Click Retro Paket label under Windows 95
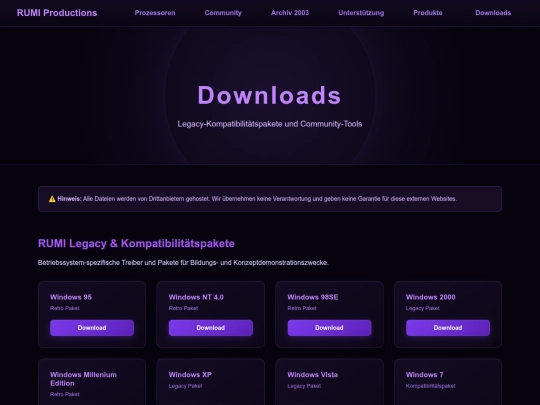This screenshot has height=405, width=540. pos(64,308)
